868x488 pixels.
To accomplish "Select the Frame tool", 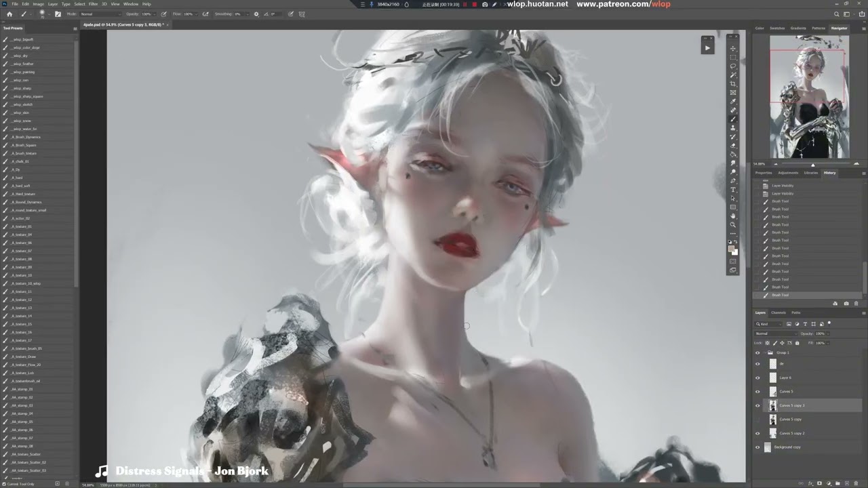I will [x=733, y=93].
